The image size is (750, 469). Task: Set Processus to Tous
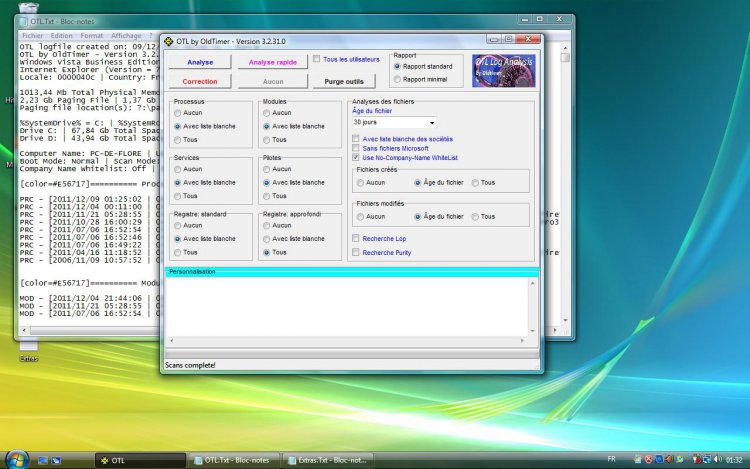pos(177,140)
